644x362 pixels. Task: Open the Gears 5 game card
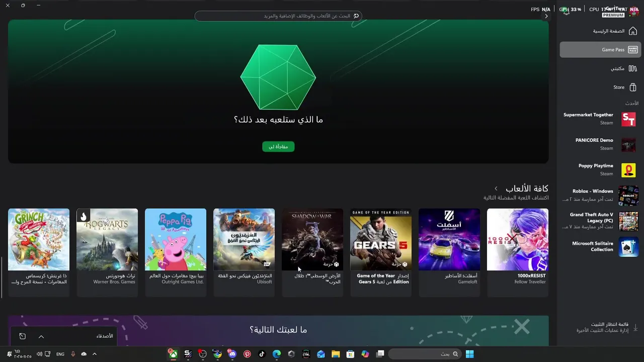(381, 252)
